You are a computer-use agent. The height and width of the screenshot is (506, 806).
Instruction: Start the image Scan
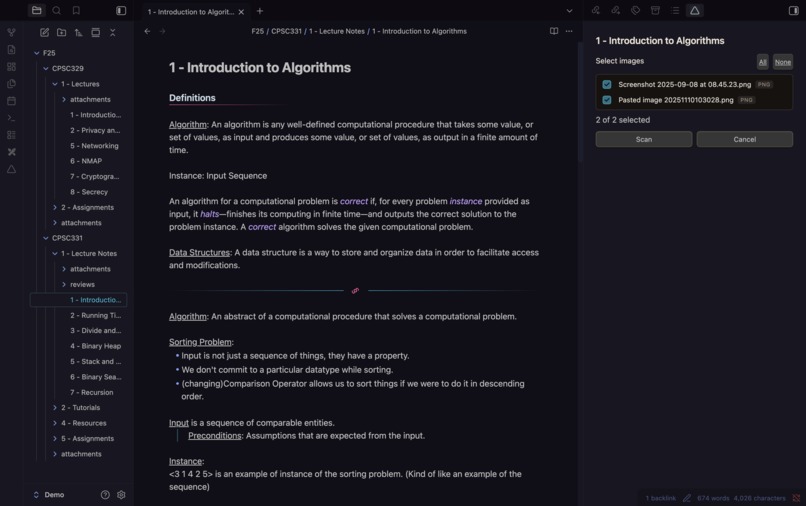[x=644, y=139]
